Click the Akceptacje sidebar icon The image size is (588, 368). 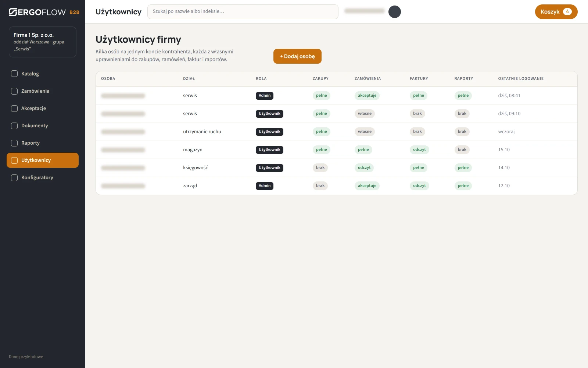pyautogui.click(x=14, y=108)
